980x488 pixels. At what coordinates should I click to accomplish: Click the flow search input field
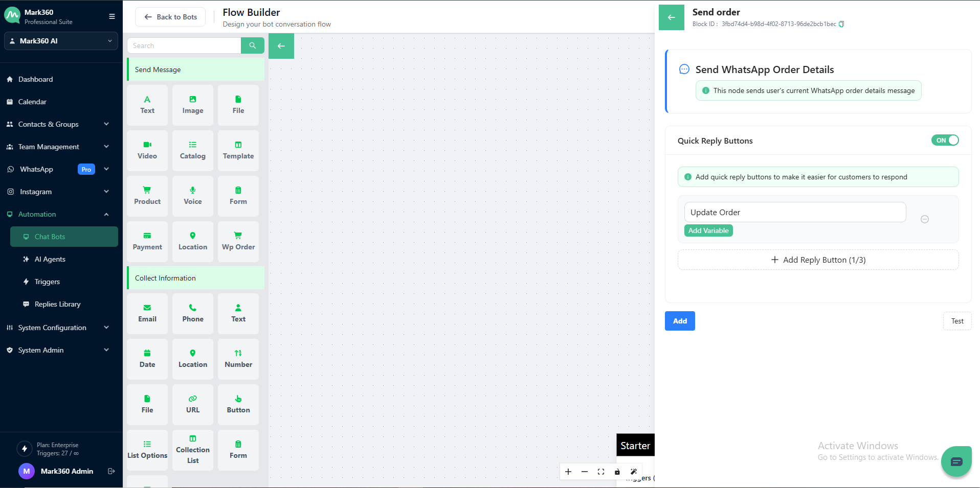coord(184,45)
